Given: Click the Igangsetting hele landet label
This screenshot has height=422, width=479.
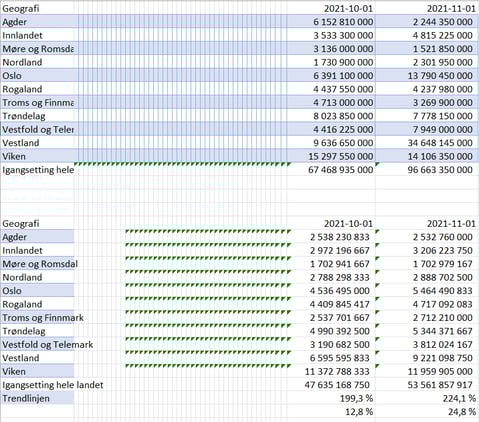Looking at the screenshot, I should [x=53, y=385].
